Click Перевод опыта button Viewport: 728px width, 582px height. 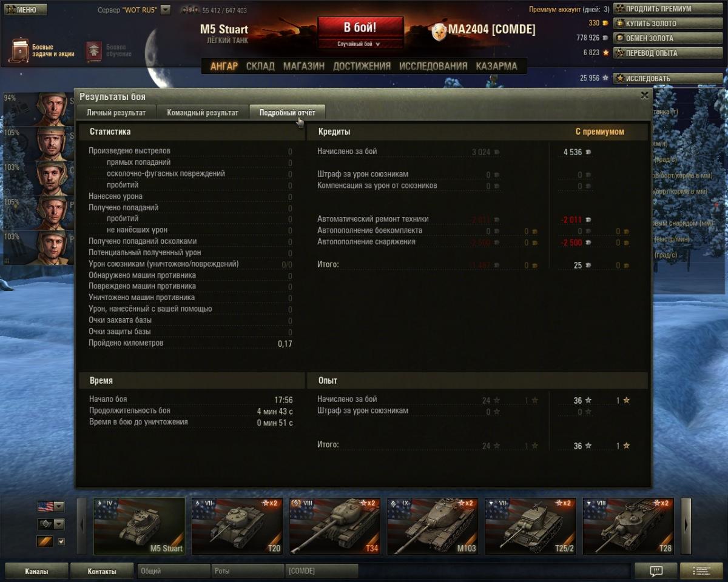(x=668, y=53)
